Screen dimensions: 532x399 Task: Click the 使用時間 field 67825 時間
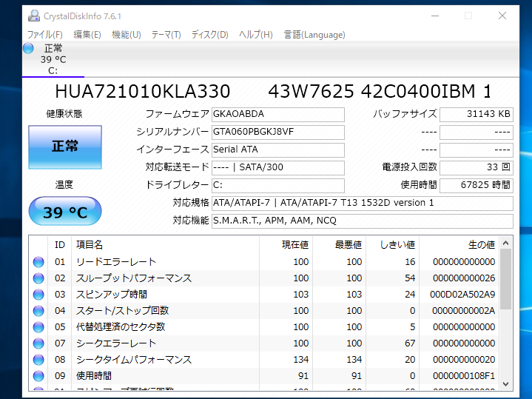click(x=477, y=185)
